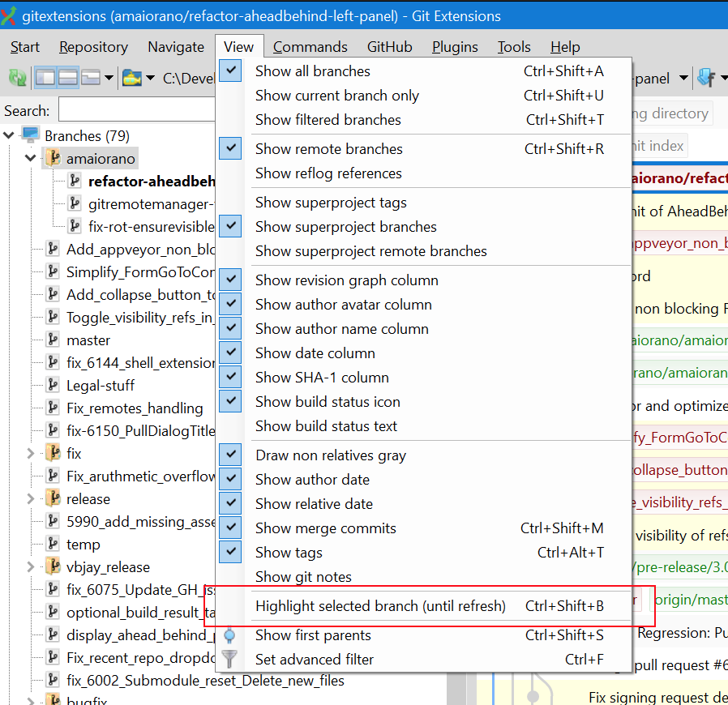This screenshot has width=728, height=705.
Task: Click the Git Extensions icon in the title bar
Action: click(x=9, y=15)
